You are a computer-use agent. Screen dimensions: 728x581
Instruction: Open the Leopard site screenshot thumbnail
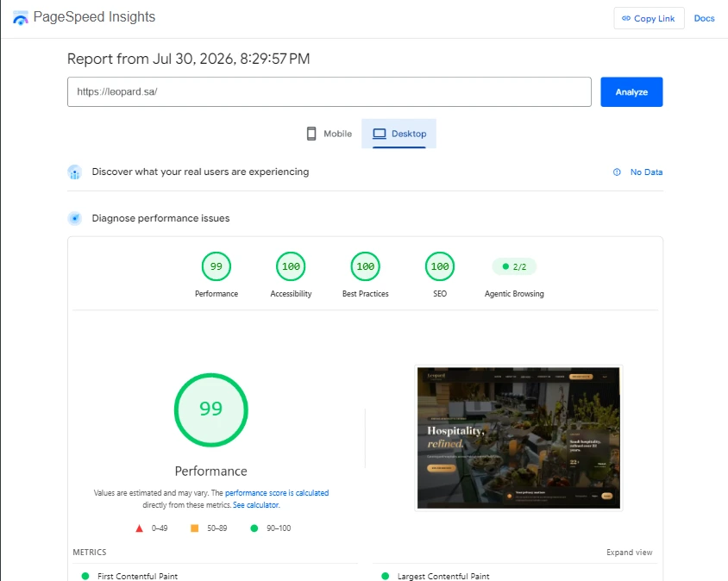coord(518,438)
